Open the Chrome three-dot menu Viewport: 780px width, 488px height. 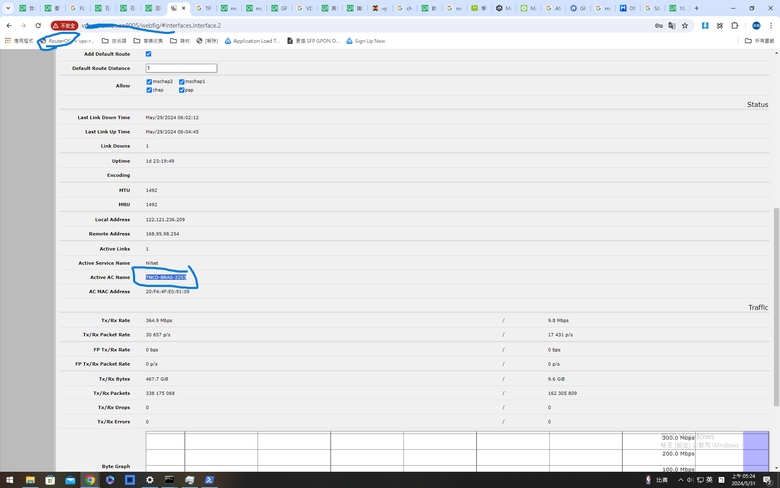click(771, 25)
